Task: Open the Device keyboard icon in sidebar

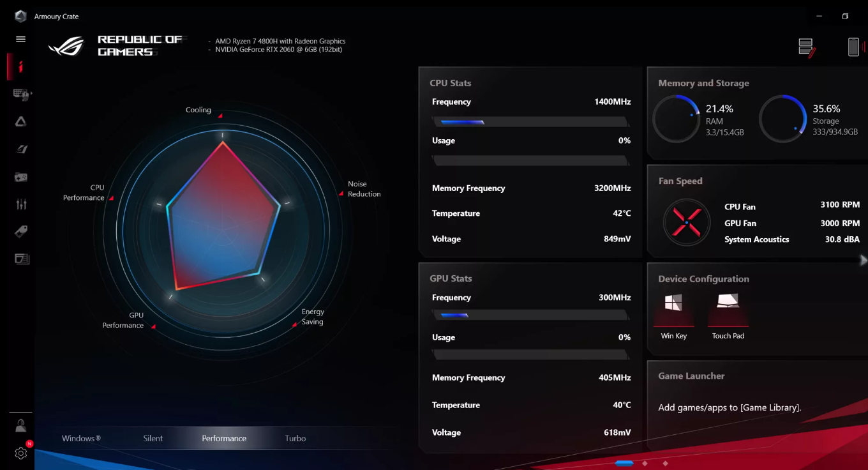Action: click(x=21, y=95)
